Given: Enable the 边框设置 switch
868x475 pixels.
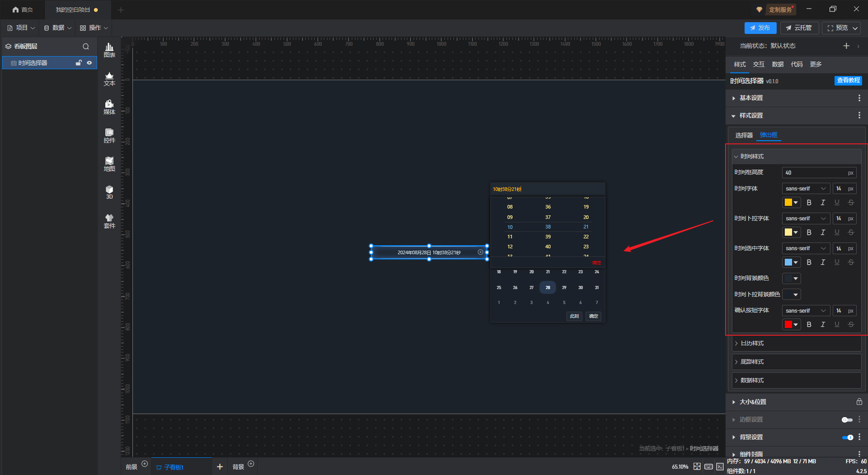Looking at the screenshot, I should (847, 420).
